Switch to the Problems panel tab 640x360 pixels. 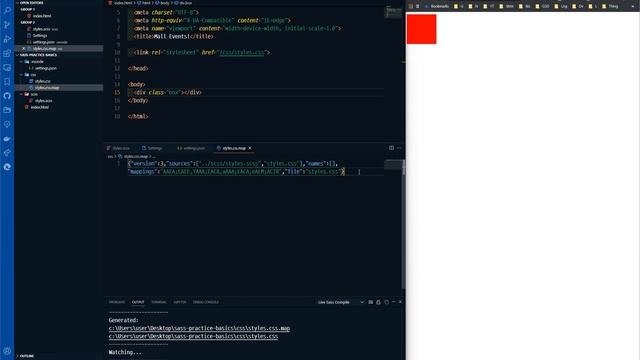pyautogui.click(x=117, y=302)
